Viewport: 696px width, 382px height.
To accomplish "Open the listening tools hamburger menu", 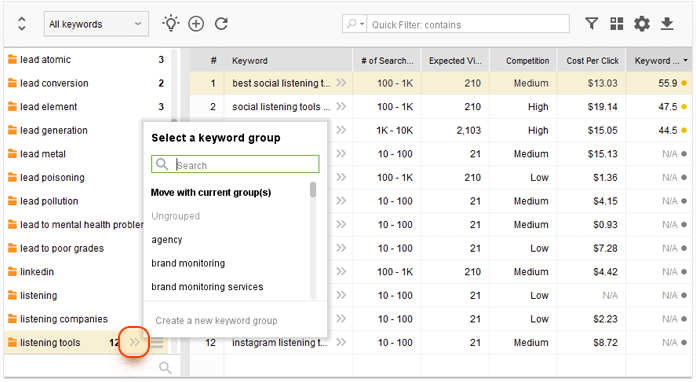I will tap(157, 343).
